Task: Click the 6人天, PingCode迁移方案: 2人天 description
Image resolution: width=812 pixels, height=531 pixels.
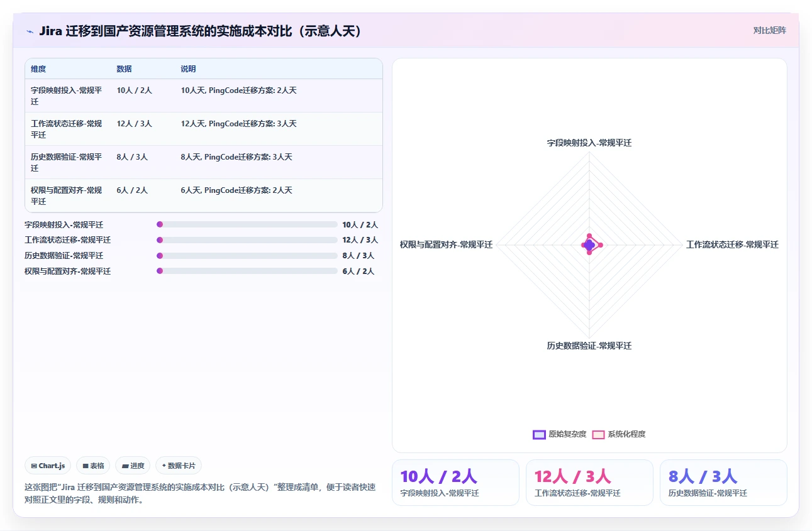Action: 236,190
